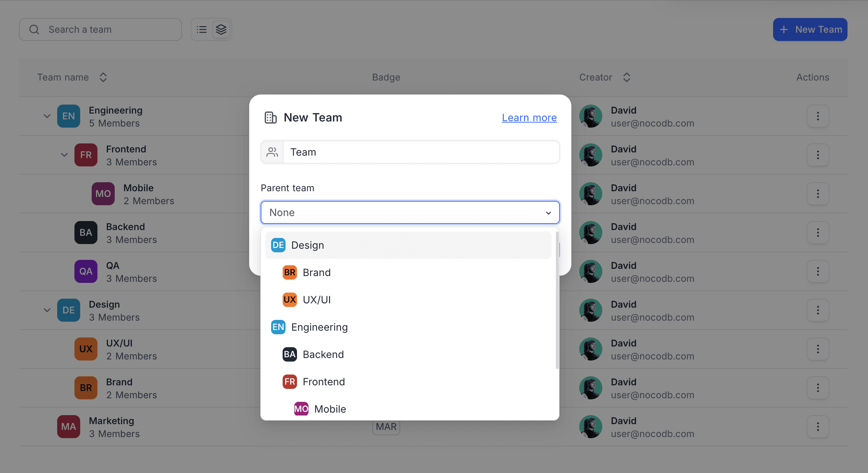
Task: Open the Learn more link
Action: coord(529,118)
